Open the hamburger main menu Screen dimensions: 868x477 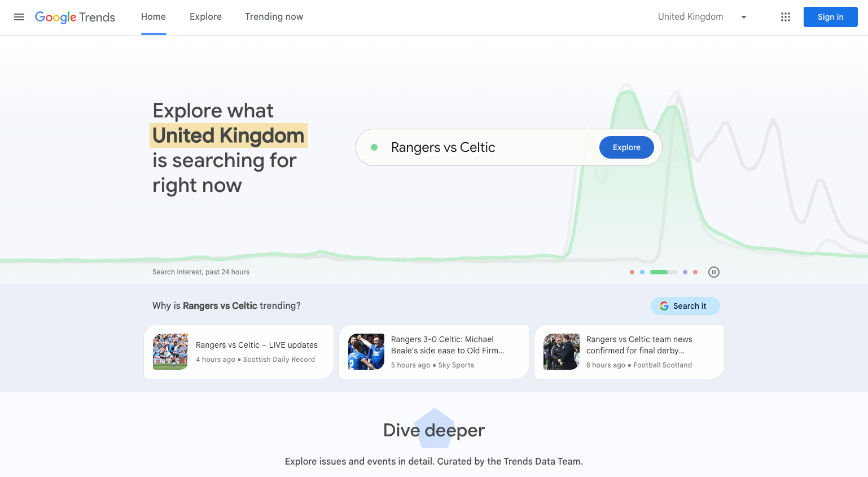click(x=19, y=17)
